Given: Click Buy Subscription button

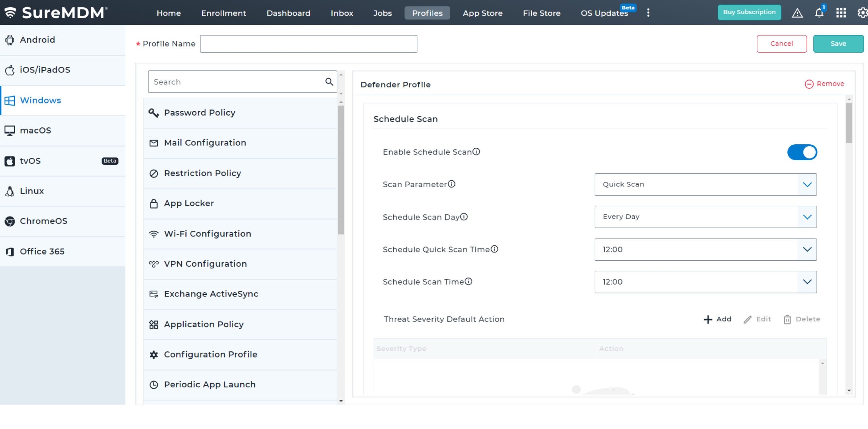Looking at the screenshot, I should click(749, 12).
